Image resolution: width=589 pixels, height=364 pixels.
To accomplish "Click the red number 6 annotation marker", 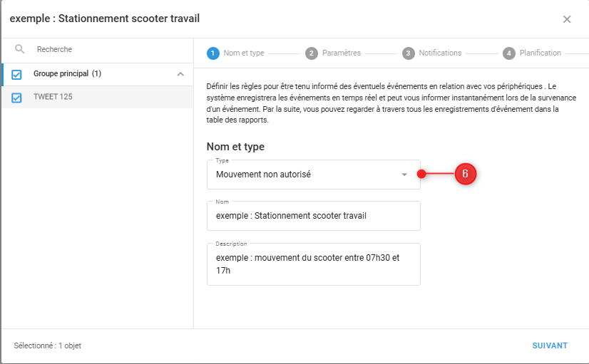I will [x=465, y=174].
